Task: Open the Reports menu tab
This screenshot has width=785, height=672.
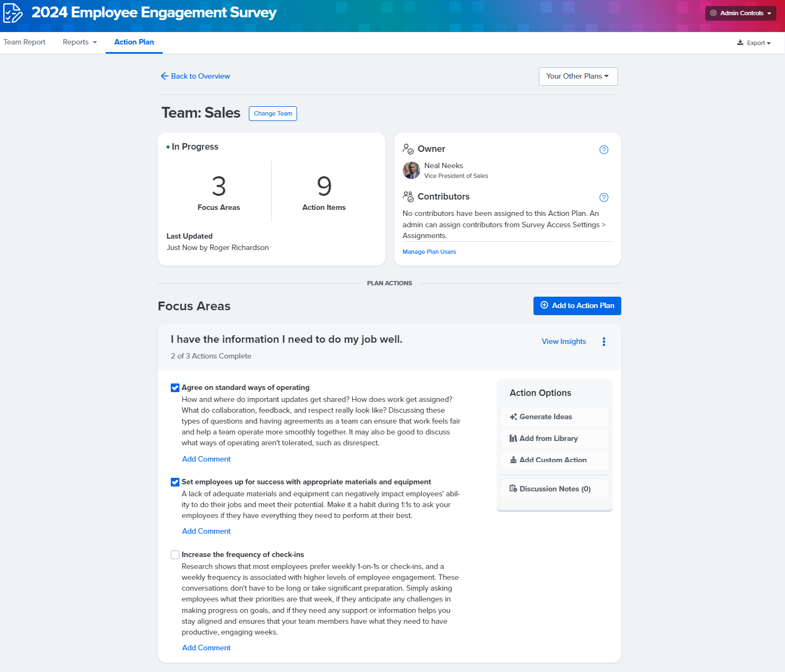Action: point(79,42)
